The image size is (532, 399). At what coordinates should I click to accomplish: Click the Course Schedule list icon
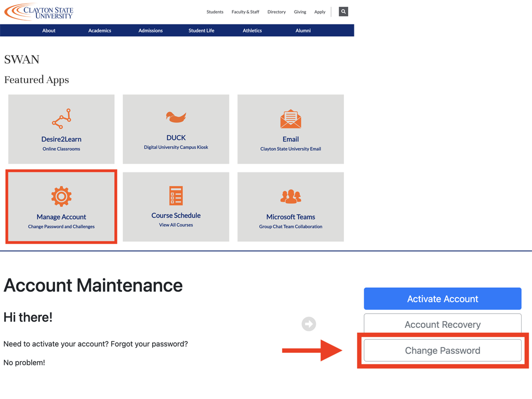(x=176, y=195)
